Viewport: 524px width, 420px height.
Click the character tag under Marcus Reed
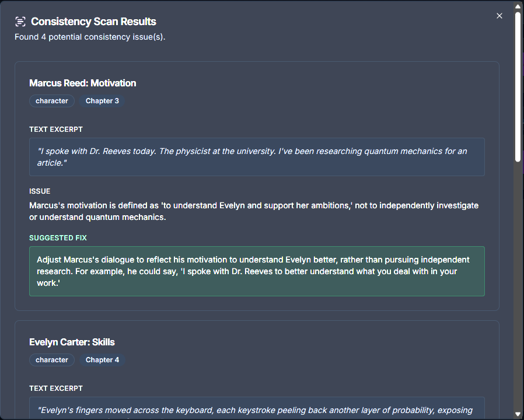coord(51,100)
